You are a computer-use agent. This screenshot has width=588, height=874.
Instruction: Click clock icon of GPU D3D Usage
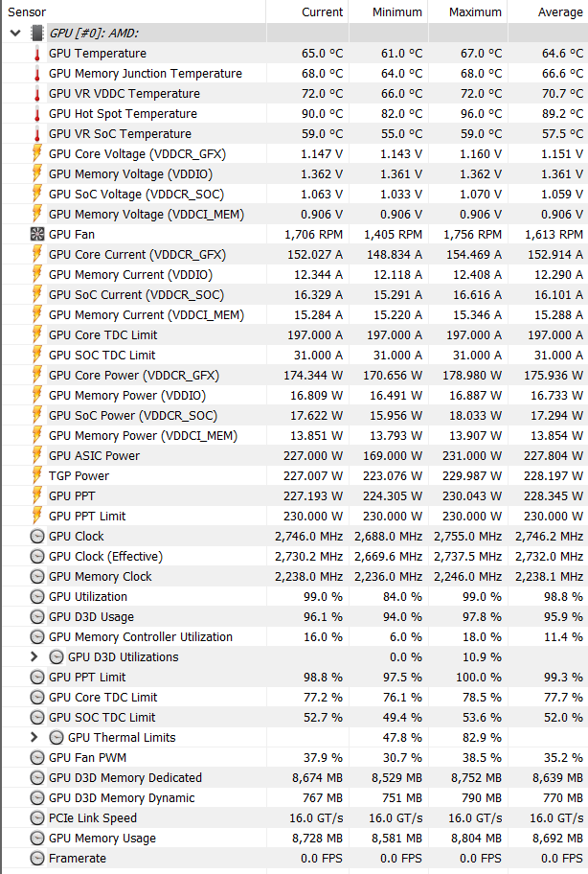pos(36,616)
